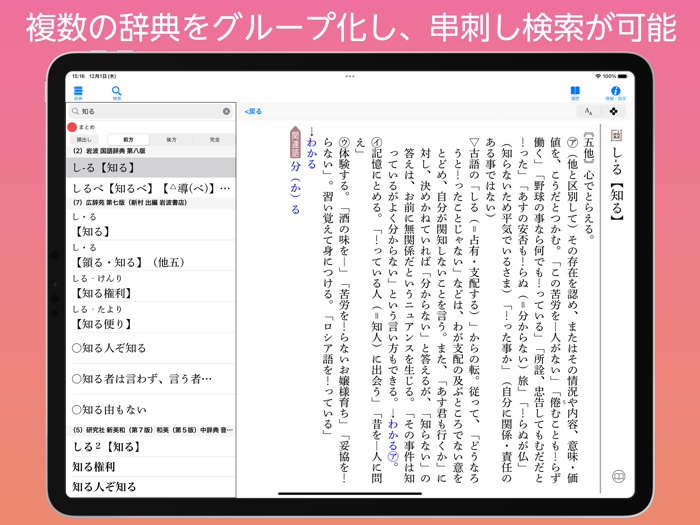This screenshot has width=700, height=525.
Task: Open the 研究社 entry 知る権利
Action: [150, 467]
